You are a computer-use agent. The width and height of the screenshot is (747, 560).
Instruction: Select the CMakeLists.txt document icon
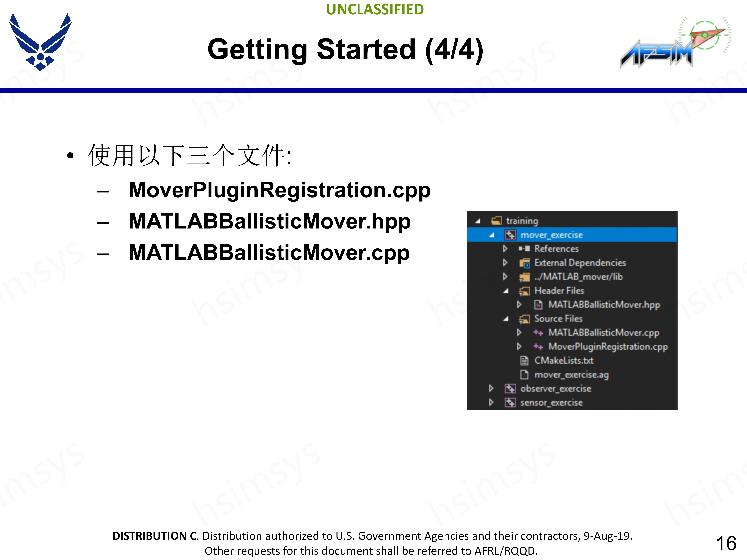[525, 360]
